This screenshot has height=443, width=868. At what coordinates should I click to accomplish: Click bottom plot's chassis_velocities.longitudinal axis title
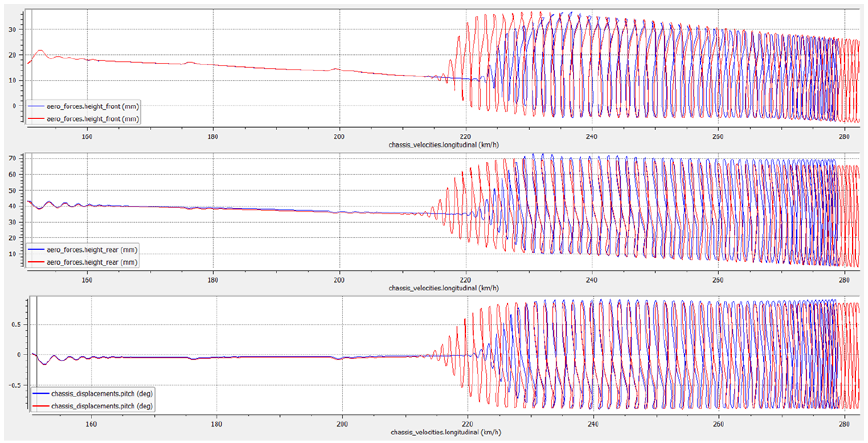point(445,432)
